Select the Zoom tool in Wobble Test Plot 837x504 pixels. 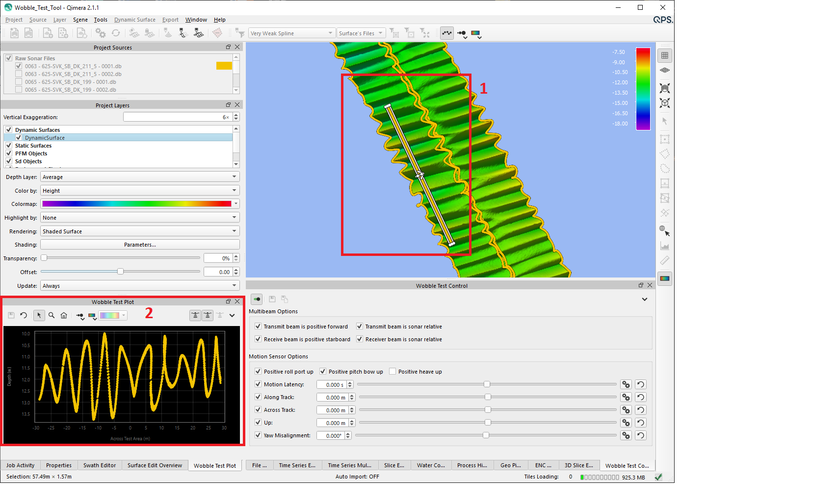[52, 315]
